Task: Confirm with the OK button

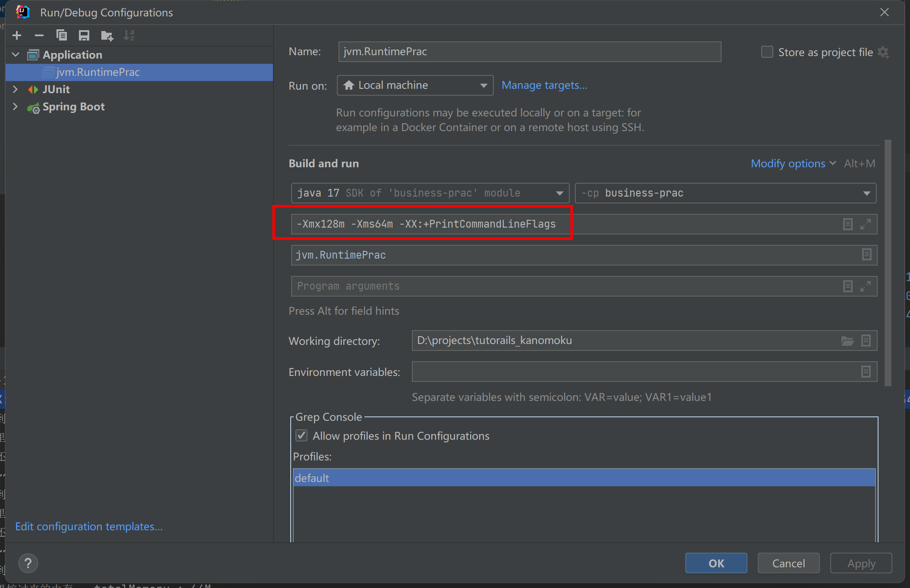Action: [x=716, y=563]
